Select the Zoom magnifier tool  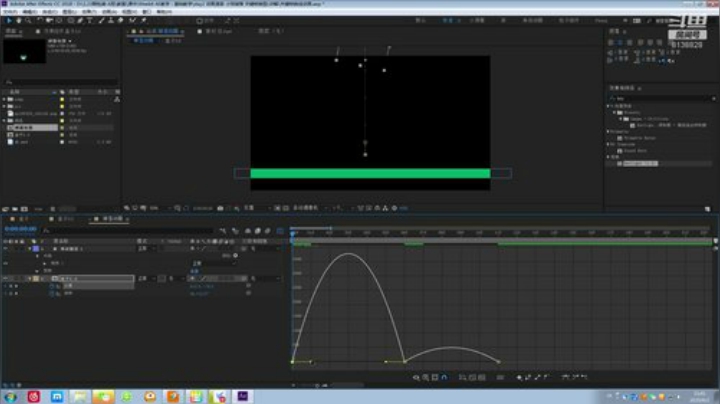28,21
